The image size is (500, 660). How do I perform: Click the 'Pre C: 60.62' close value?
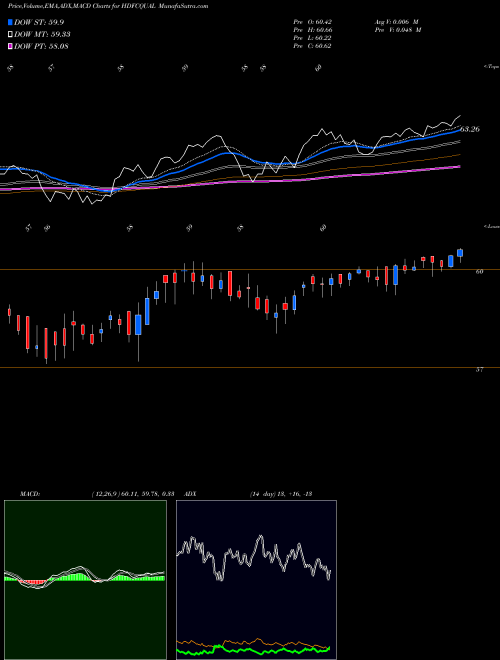[312, 46]
